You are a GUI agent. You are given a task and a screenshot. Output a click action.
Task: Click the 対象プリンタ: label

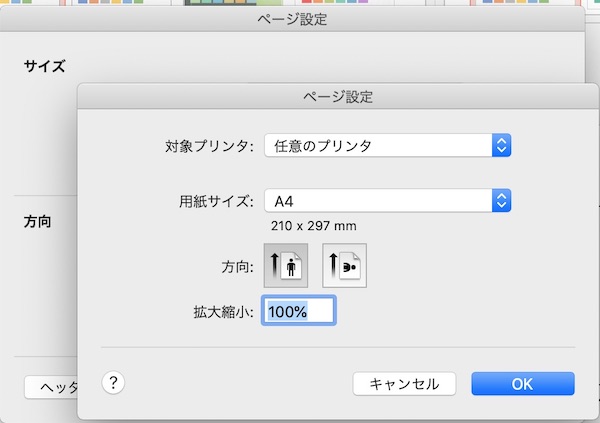209,146
